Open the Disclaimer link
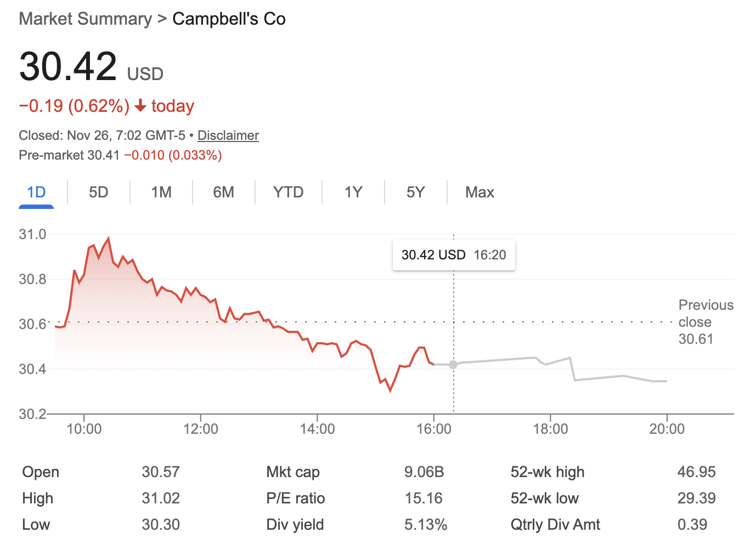This screenshot has width=756, height=544. pos(228,135)
